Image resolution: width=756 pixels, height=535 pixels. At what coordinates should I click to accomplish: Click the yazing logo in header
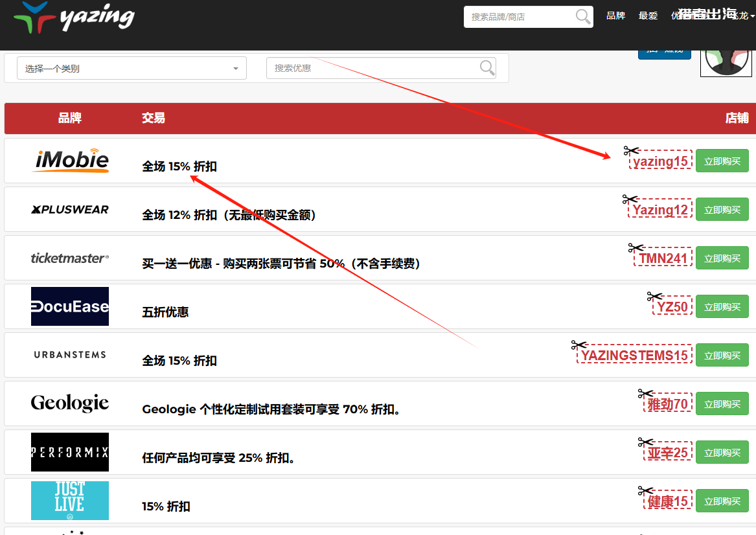(x=74, y=17)
